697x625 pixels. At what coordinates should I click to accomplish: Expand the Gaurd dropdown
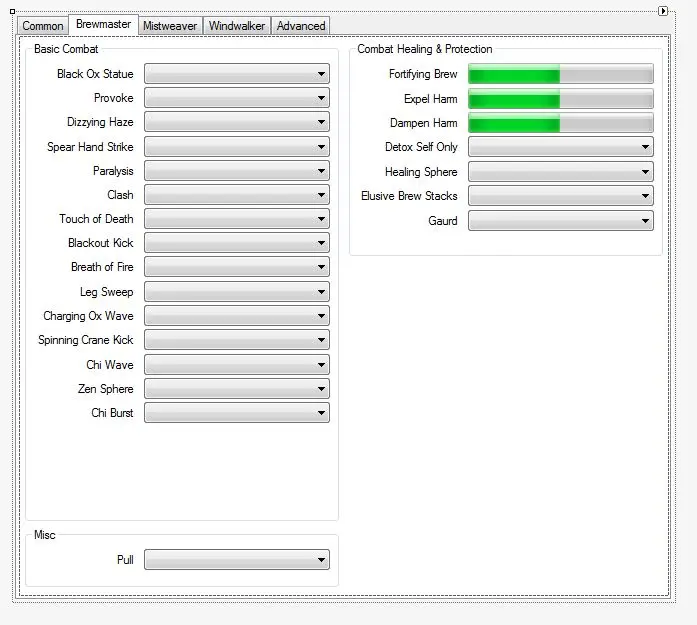coord(560,221)
